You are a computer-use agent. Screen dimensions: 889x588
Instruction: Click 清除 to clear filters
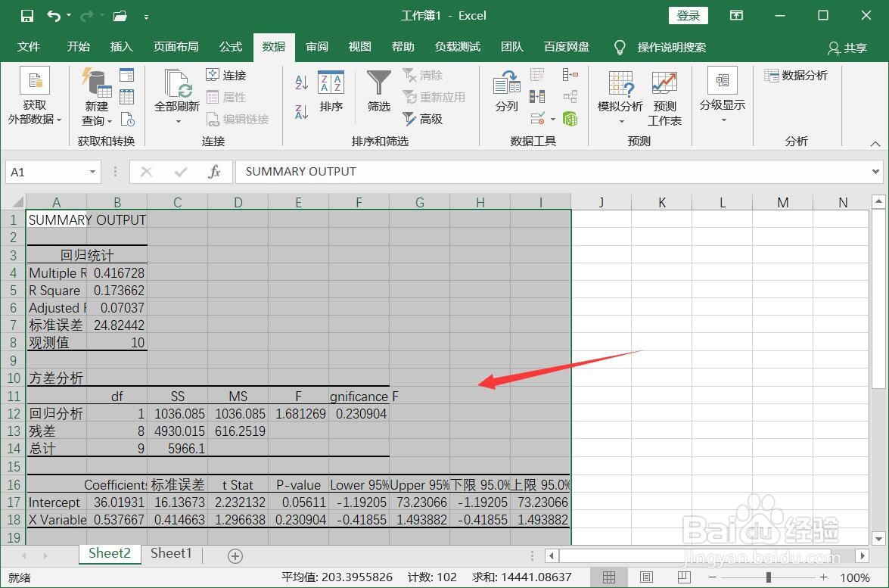[x=424, y=75]
